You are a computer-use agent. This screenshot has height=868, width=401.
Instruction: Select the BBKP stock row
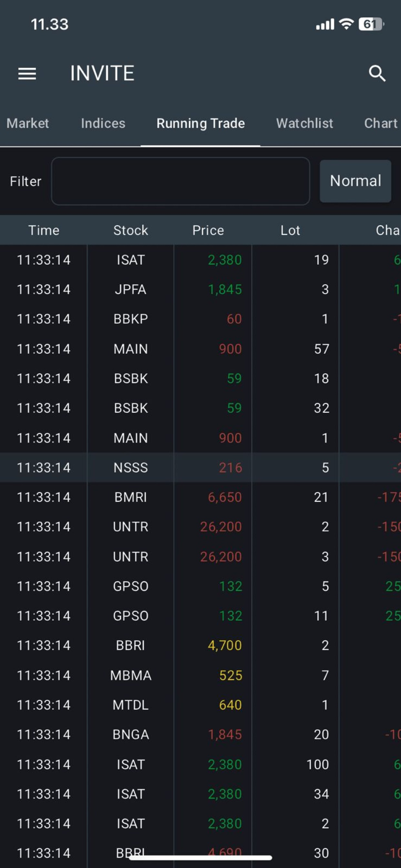click(x=200, y=319)
